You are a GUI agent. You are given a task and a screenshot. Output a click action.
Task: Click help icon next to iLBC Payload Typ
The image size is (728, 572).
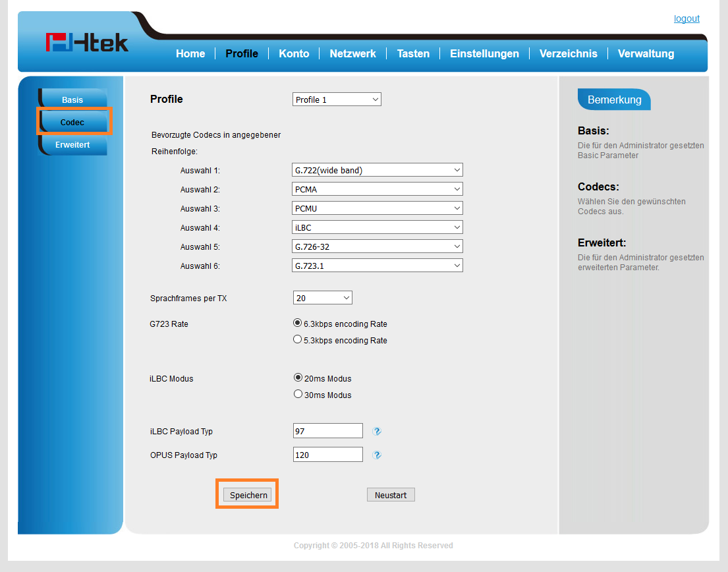pos(377,432)
